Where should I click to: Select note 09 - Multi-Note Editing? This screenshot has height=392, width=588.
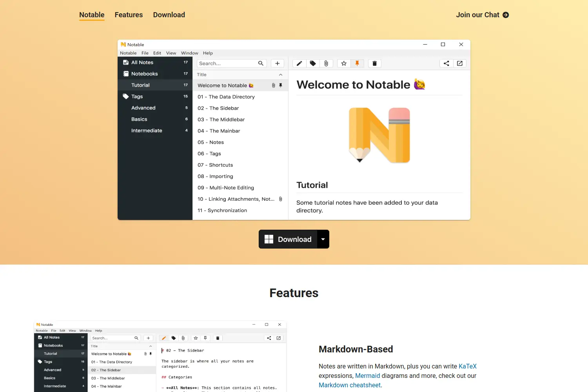pos(240,188)
